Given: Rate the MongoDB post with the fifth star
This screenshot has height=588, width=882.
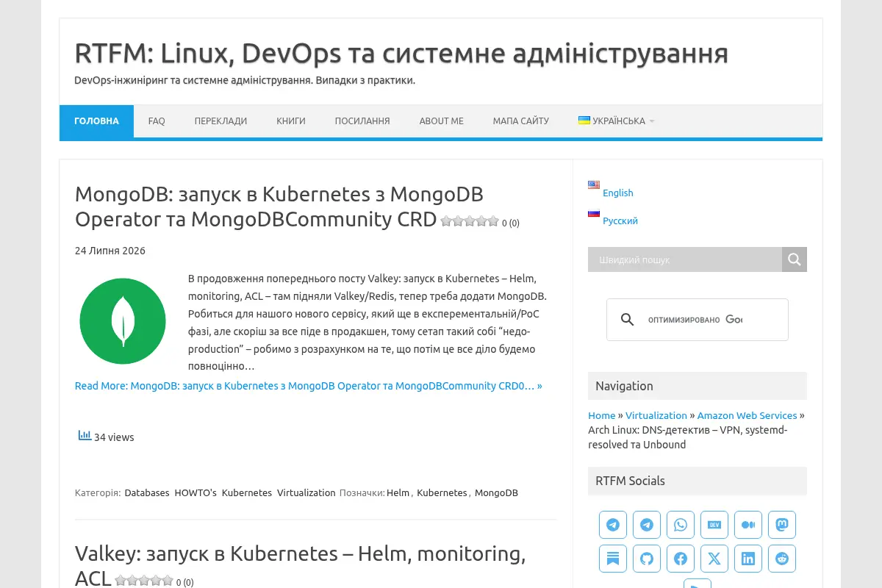Looking at the screenshot, I should coord(493,220).
